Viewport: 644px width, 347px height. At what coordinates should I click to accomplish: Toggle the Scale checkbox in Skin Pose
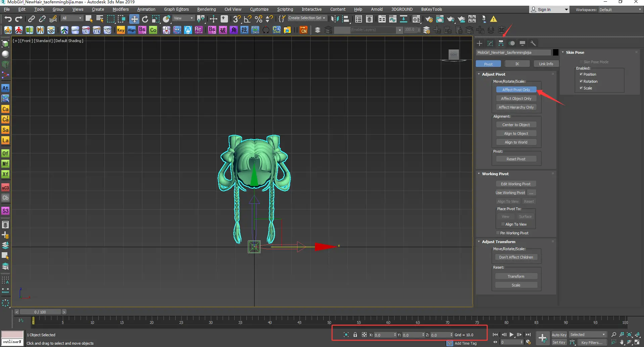tap(581, 88)
